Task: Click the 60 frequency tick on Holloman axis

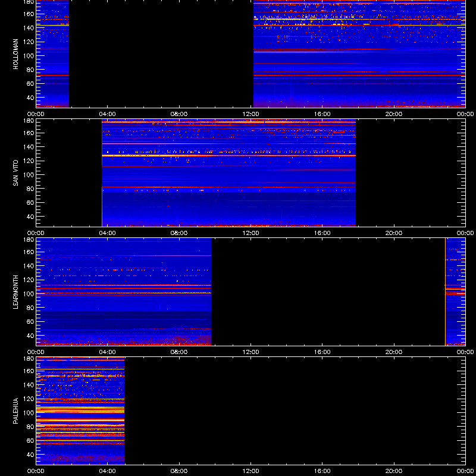Action: pos(31,84)
